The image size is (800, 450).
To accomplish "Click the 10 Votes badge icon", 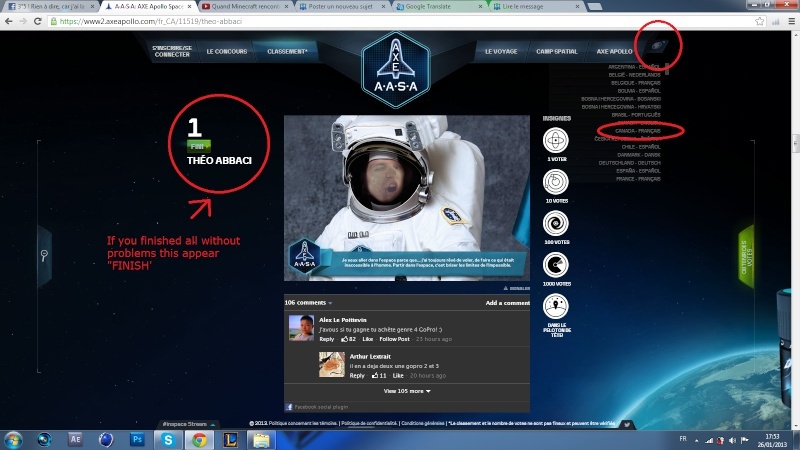I will tap(556, 182).
